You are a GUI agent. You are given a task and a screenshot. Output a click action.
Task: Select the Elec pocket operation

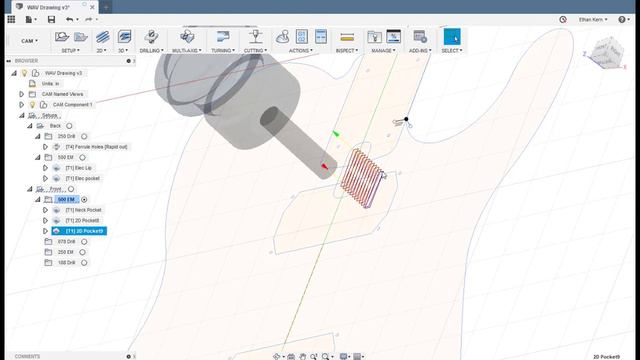(x=82, y=178)
